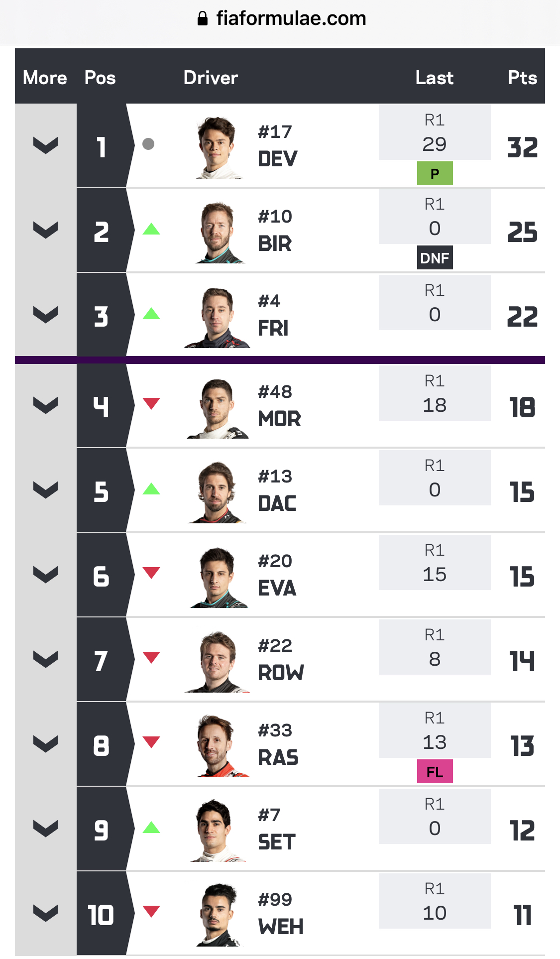Click the Driver column header
Viewport: 560px width, 959px height.
[x=211, y=78]
